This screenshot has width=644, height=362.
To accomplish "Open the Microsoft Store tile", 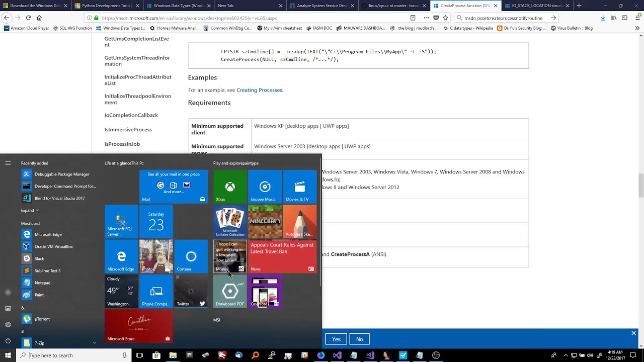I will pos(138,326).
